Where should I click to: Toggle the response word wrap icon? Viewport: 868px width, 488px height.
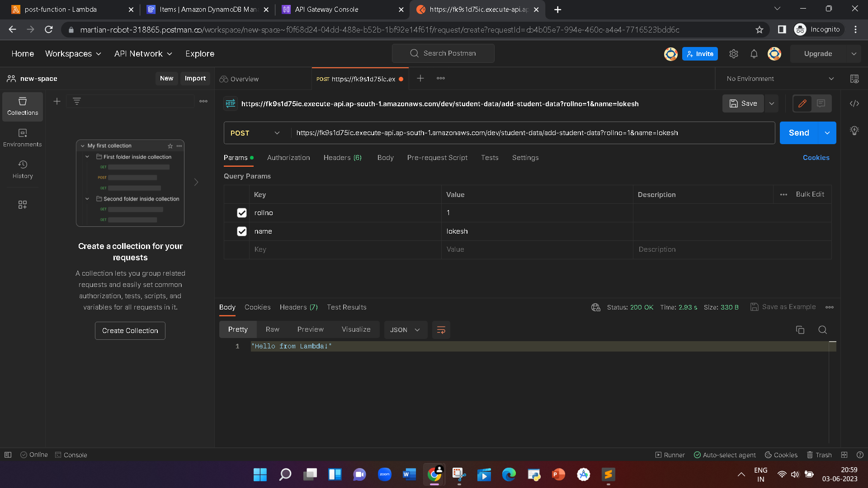[441, 330]
